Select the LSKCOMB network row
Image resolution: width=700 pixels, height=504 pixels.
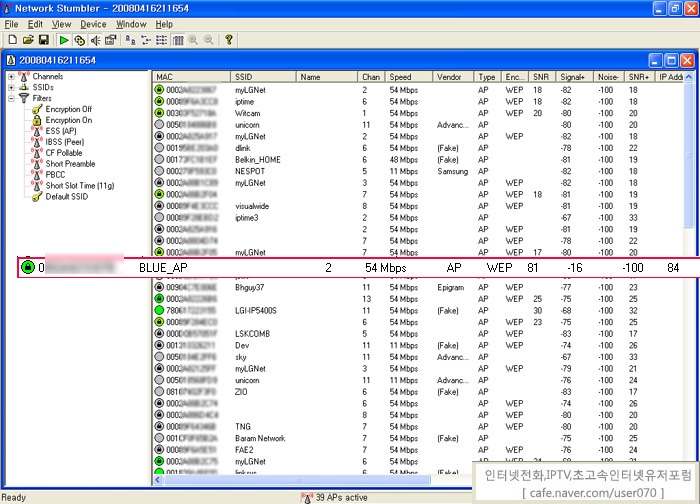coord(418,333)
